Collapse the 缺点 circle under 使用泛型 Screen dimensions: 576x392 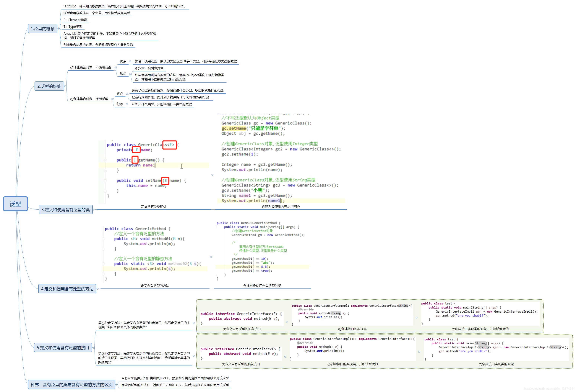(x=127, y=104)
